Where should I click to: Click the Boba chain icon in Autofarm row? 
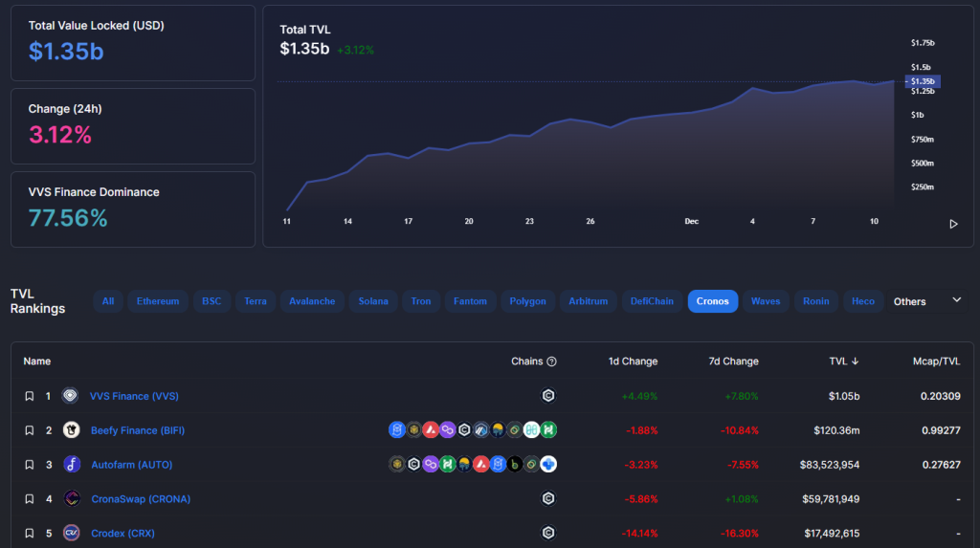click(515, 464)
